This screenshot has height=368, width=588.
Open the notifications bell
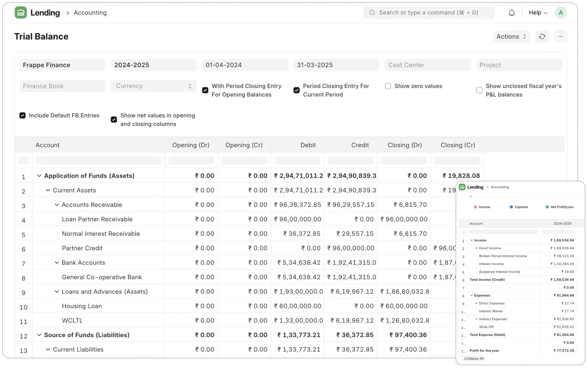[x=512, y=13]
